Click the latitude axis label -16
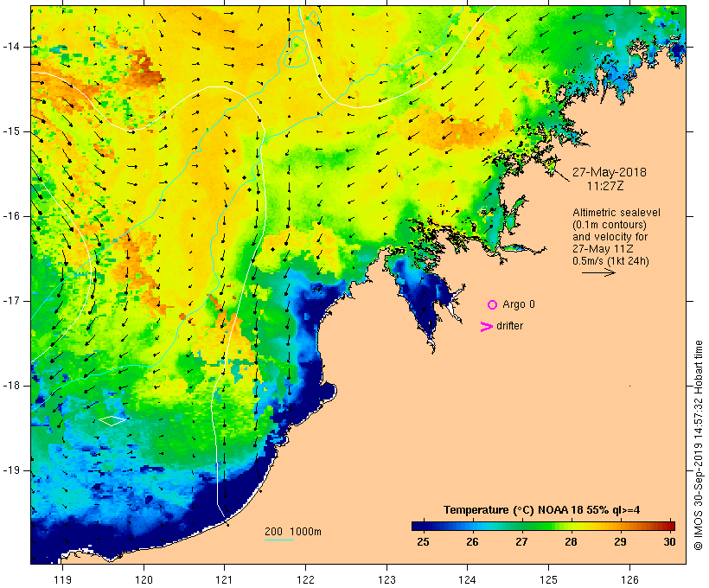This screenshot has height=588, width=709. click(x=11, y=216)
